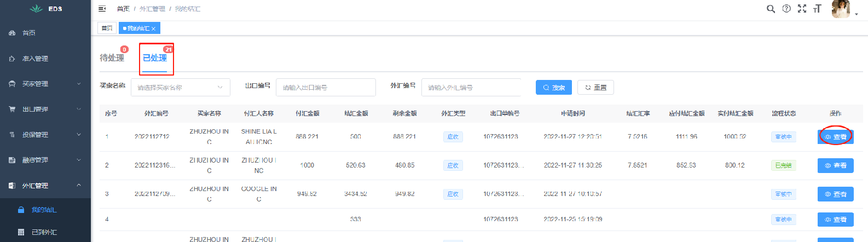Collapse the 外汇管理 sidebar menu
The image size is (868, 242).
[45, 186]
